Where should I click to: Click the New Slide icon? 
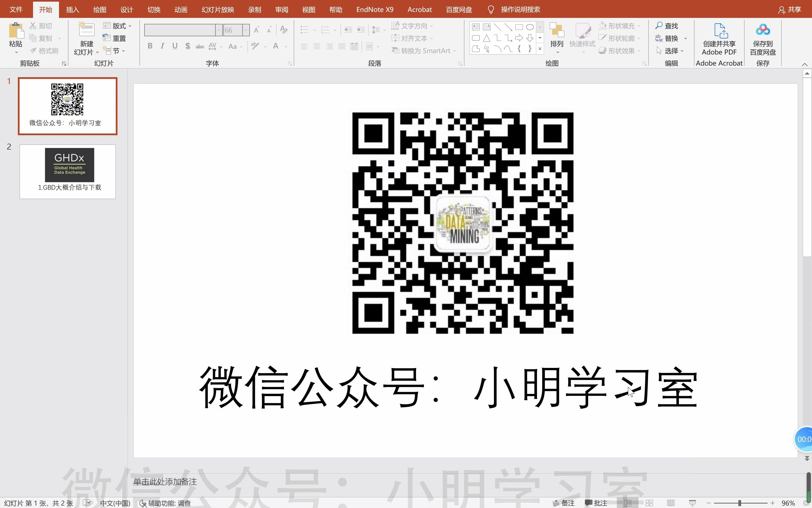click(x=86, y=29)
